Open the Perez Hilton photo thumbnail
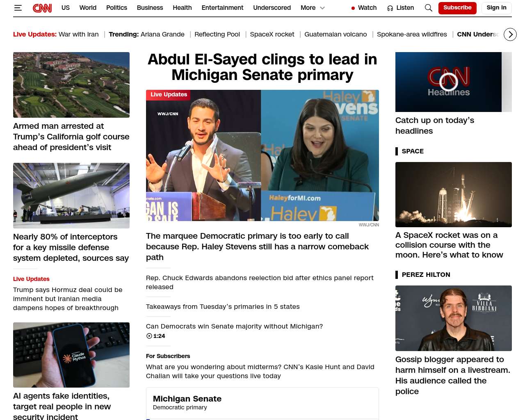525x420 pixels. (454, 318)
